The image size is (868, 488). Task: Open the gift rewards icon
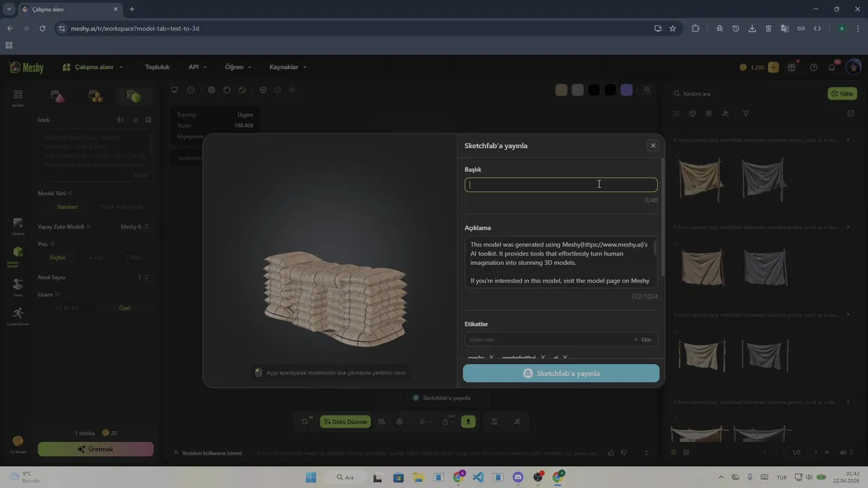click(x=792, y=67)
